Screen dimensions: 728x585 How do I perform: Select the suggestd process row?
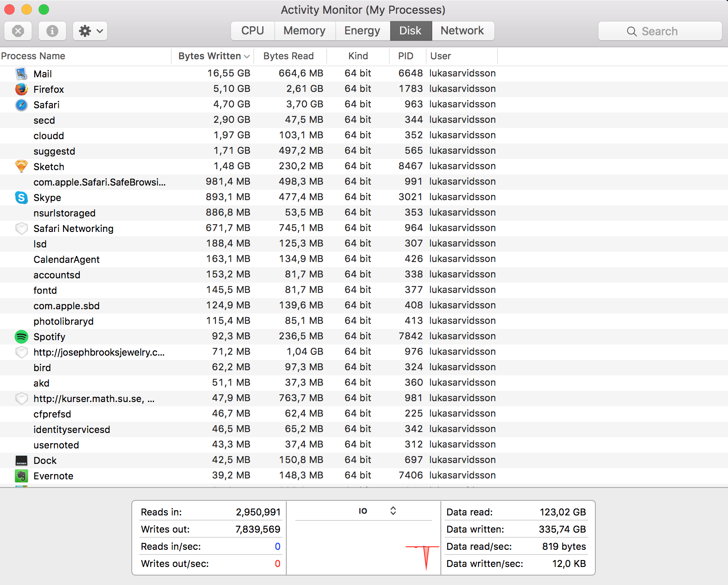[364, 151]
